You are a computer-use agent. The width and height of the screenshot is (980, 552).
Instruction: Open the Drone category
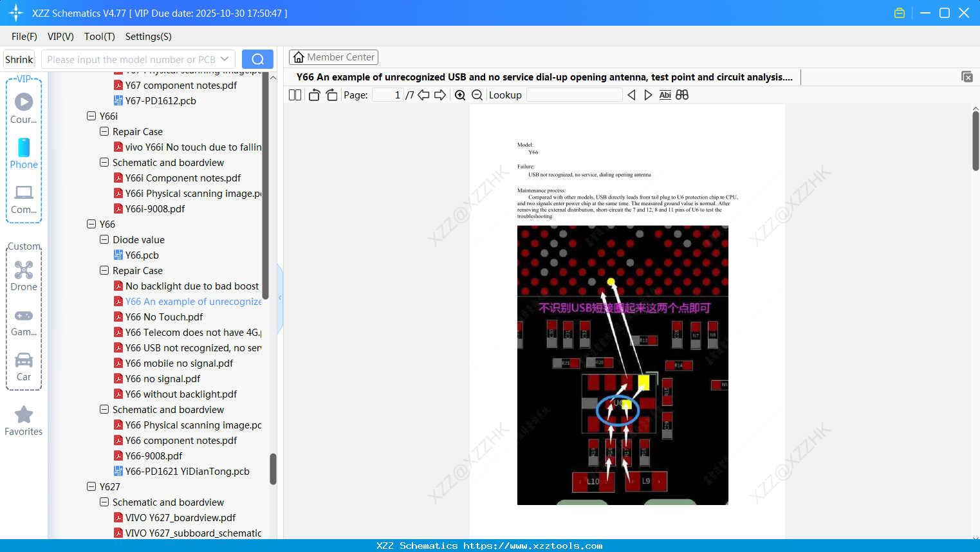[24, 276]
